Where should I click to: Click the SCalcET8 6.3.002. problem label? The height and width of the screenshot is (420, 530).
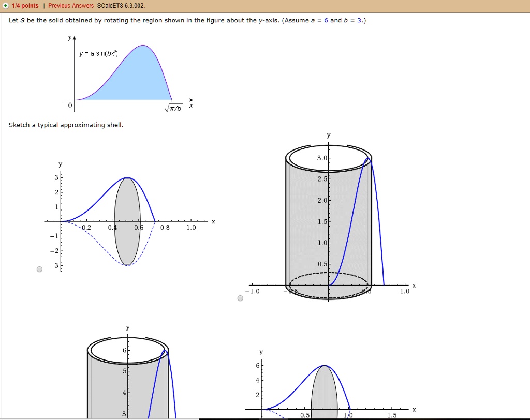[121, 6]
